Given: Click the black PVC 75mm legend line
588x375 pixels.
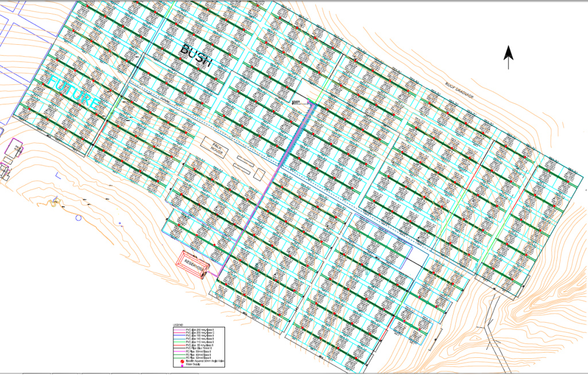Looking at the screenshot, I should 179,349.
